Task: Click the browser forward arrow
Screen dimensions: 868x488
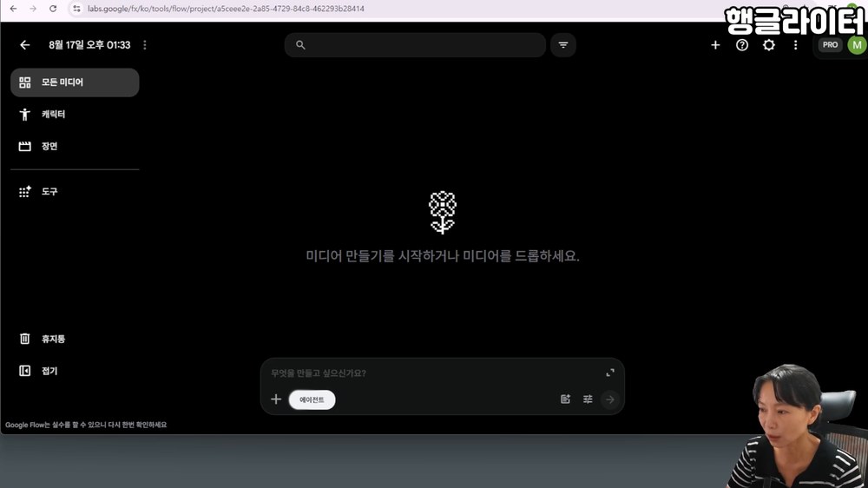Action: pos(33,9)
